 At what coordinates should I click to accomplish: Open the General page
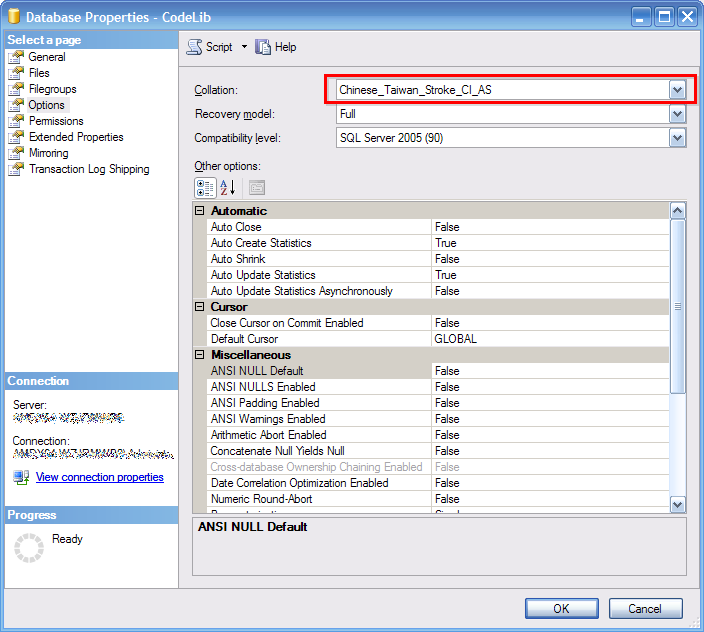(47, 57)
